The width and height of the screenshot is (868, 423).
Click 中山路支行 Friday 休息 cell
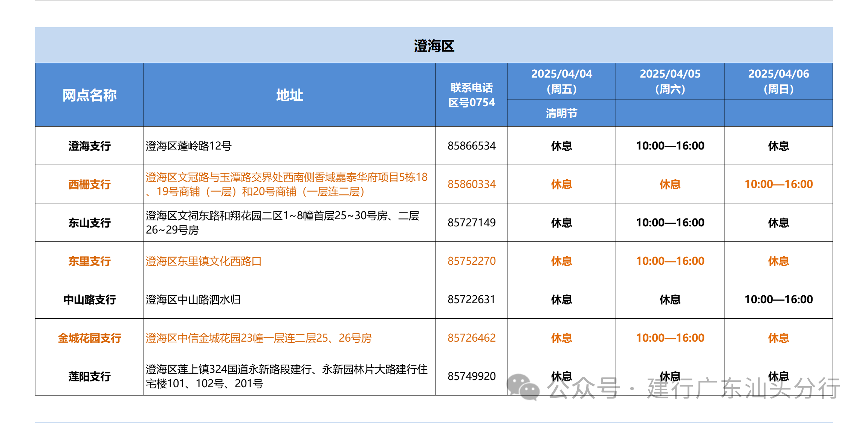[x=561, y=299]
